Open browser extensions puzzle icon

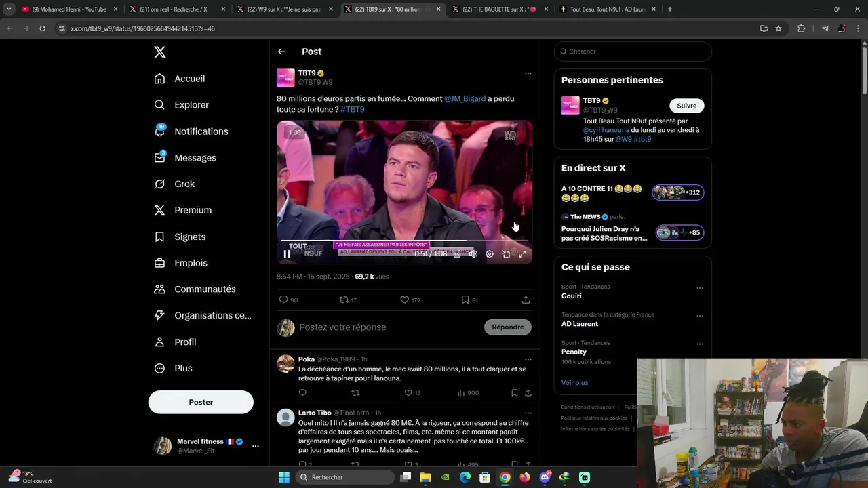pyautogui.click(x=801, y=28)
